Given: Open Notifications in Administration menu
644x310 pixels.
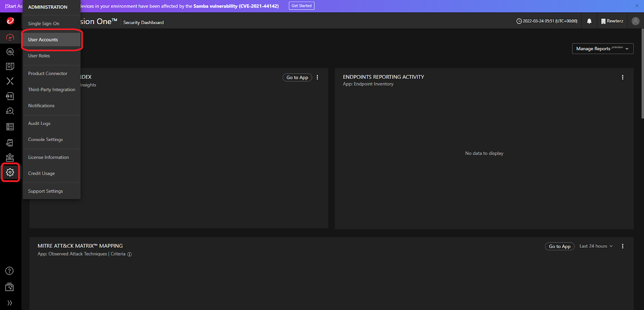Looking at the screenshot, I should coord(52,106).
